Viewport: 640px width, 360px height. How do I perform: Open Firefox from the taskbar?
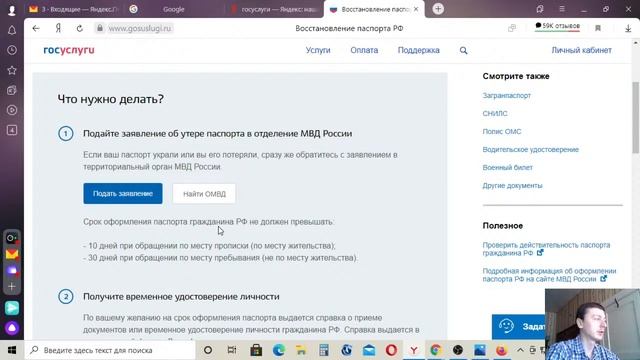(x=502, y=350)
